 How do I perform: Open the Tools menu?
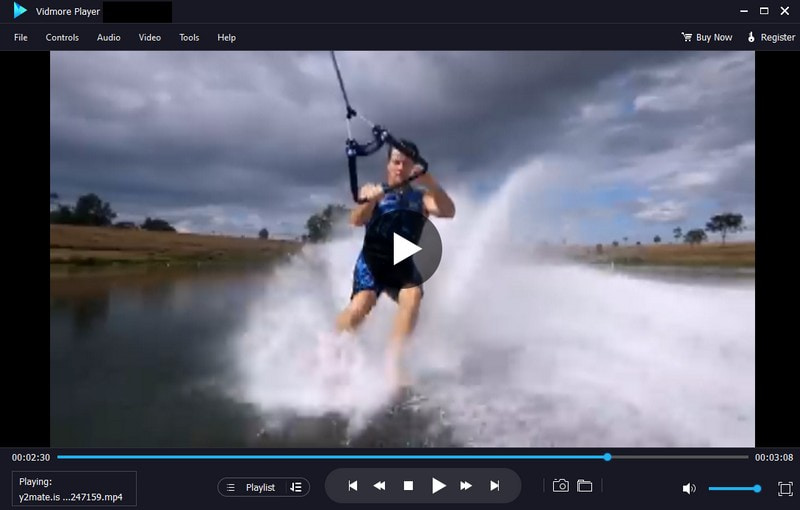coord(189,37)
